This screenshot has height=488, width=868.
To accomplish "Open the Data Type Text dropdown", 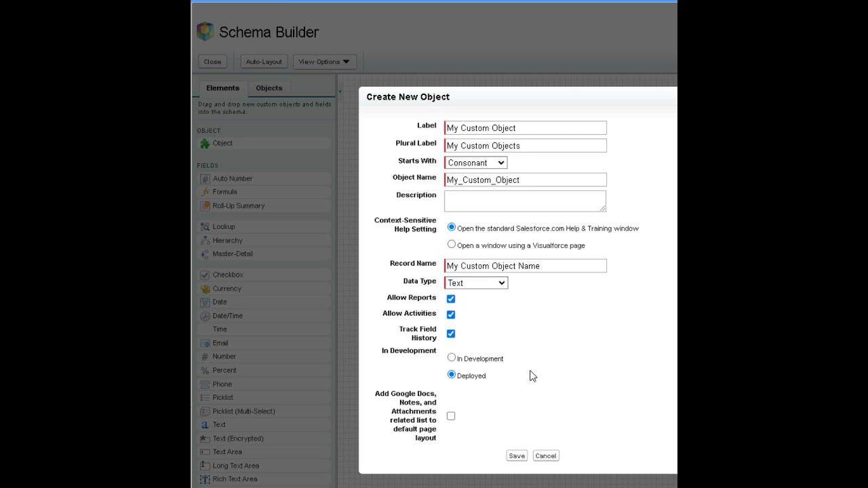I will click(x=476, y=283).
